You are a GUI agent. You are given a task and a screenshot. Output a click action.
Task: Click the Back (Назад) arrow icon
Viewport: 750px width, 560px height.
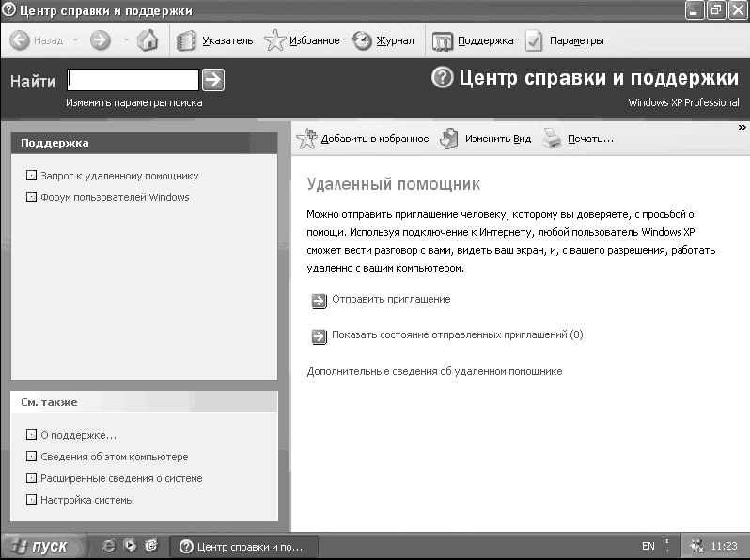tap(20, 40)
